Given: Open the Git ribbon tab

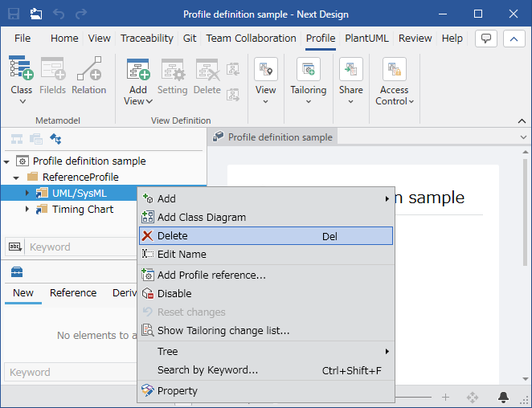Looking at the screenshot, I should [190, 38].
